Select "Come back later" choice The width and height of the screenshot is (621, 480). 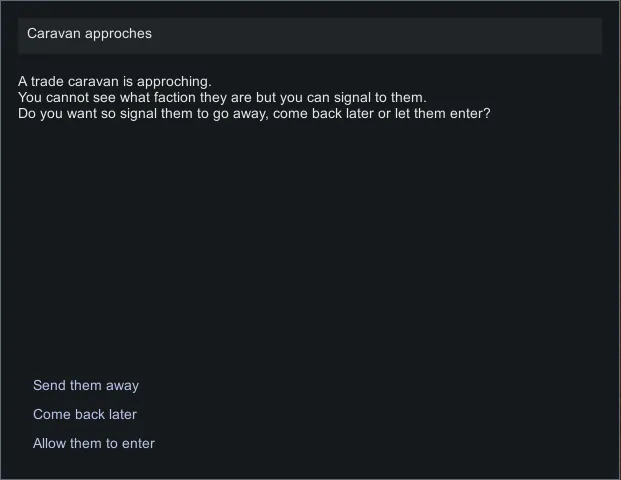click(x=85, y=414)
